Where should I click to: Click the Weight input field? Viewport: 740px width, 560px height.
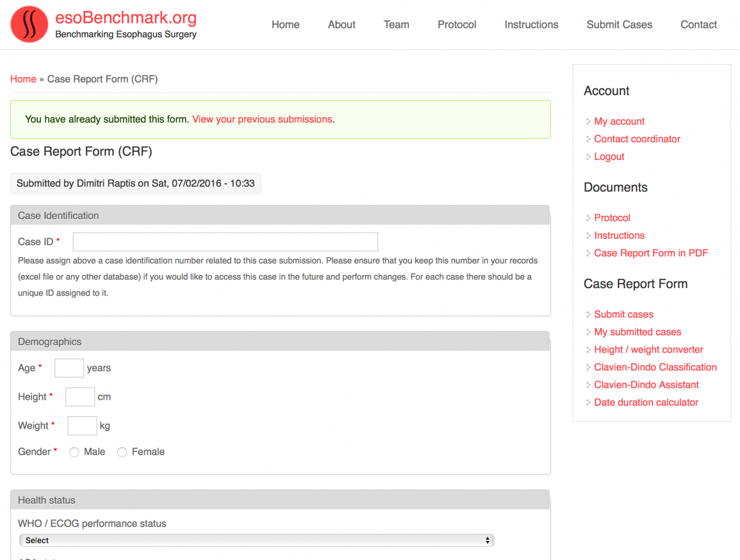[x=82, y=426]
